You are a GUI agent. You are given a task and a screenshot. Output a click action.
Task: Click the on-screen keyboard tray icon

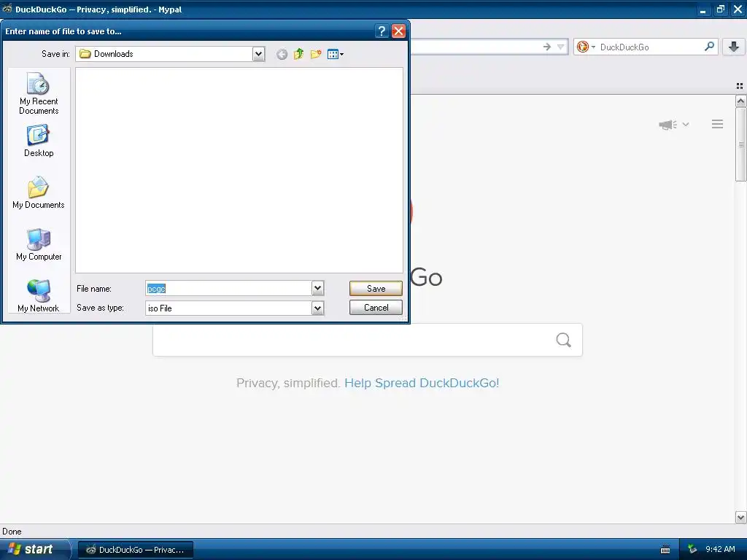pyautogui.click(x=665, y=550)
